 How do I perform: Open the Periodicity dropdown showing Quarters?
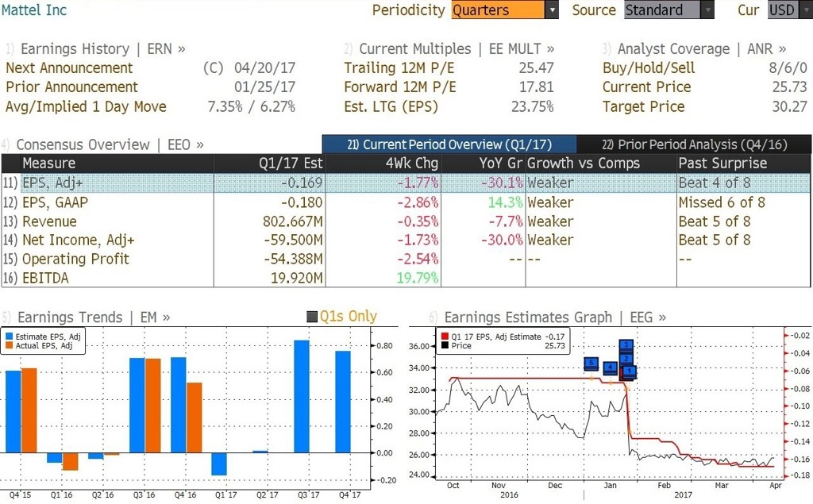point(504,10)
